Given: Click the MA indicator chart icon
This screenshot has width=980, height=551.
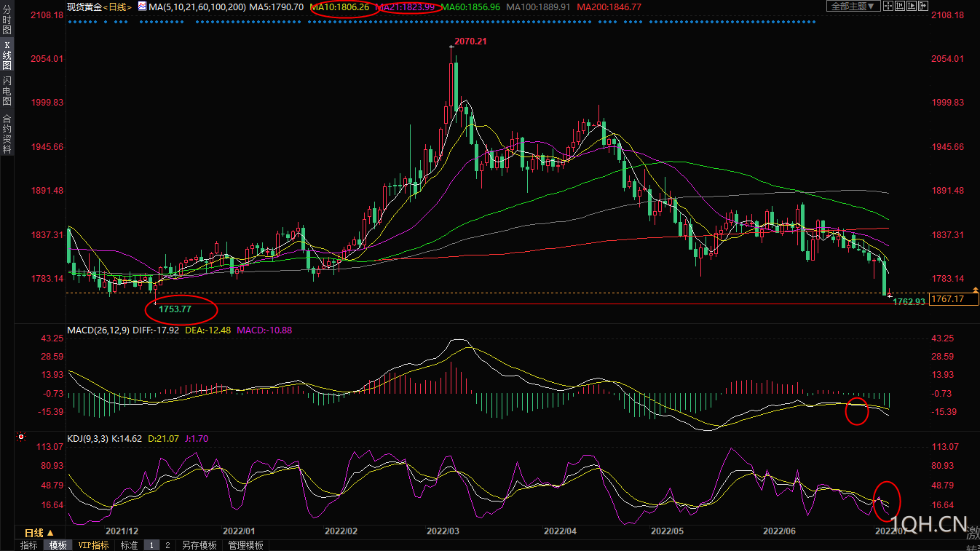Looking at the screenshot, I should coord(142,7).
